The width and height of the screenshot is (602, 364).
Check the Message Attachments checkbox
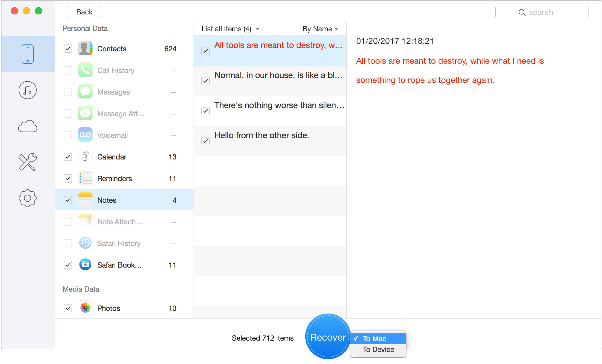pos(68,114)
